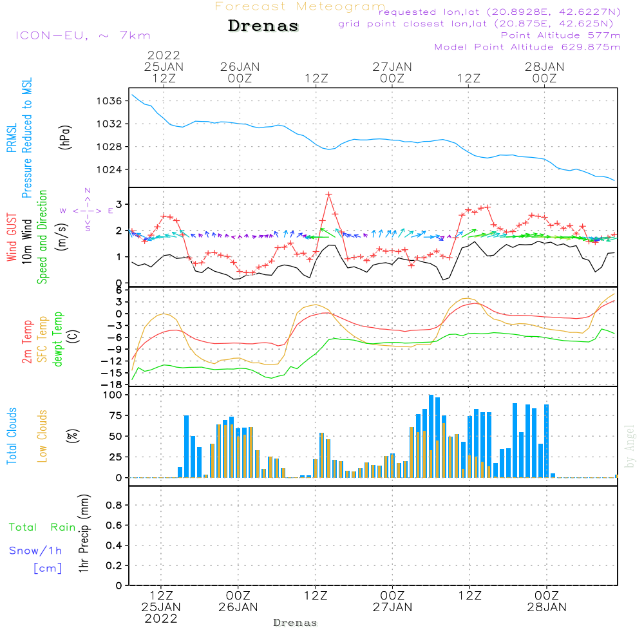Select 'Point Altitude 577m' text

(x=561, y=35)
